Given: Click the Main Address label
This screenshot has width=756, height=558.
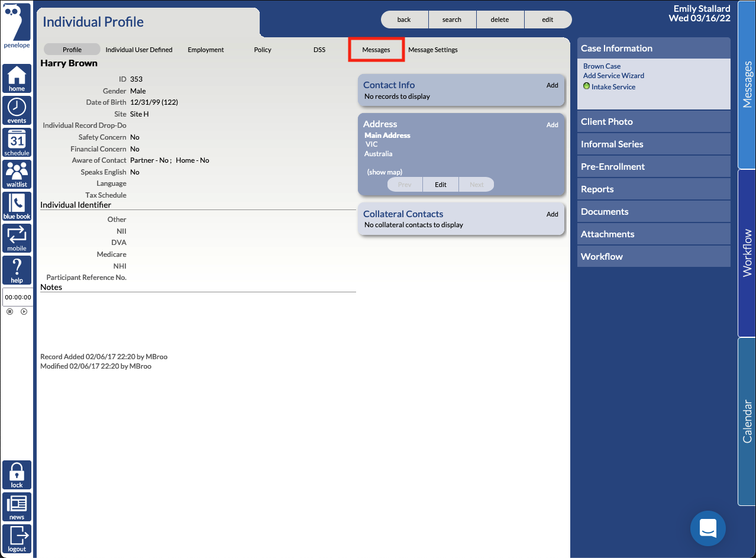Looking at the screenshot, I should click(x=387, y=136).
